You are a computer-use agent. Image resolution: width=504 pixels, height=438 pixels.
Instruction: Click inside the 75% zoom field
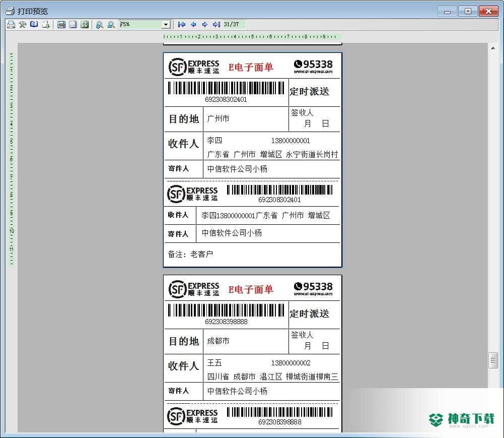pyautogui.click(x=140, y=25)
